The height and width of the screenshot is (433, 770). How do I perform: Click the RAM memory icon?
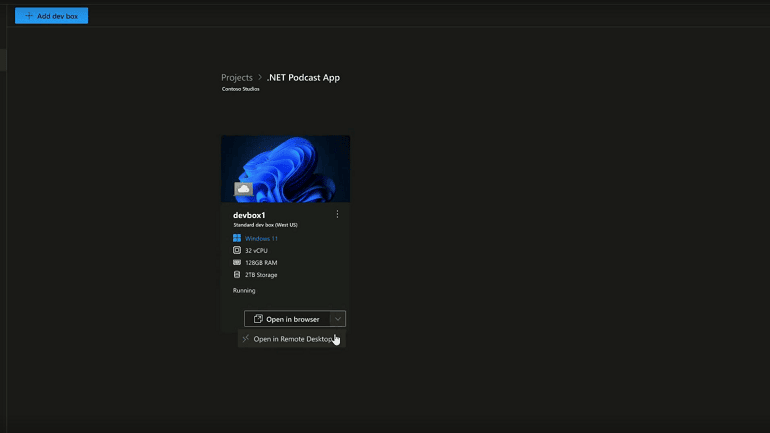[x=237, y=263]
